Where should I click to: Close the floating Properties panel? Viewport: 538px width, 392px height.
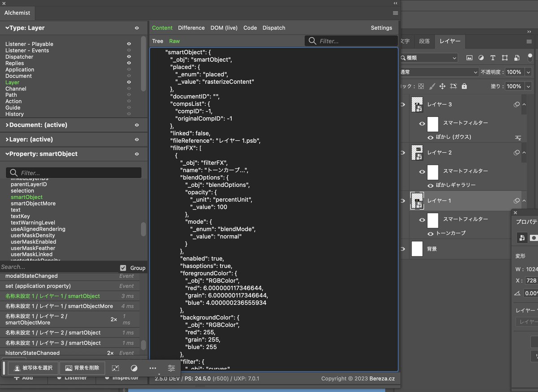[x=515, y=212]
